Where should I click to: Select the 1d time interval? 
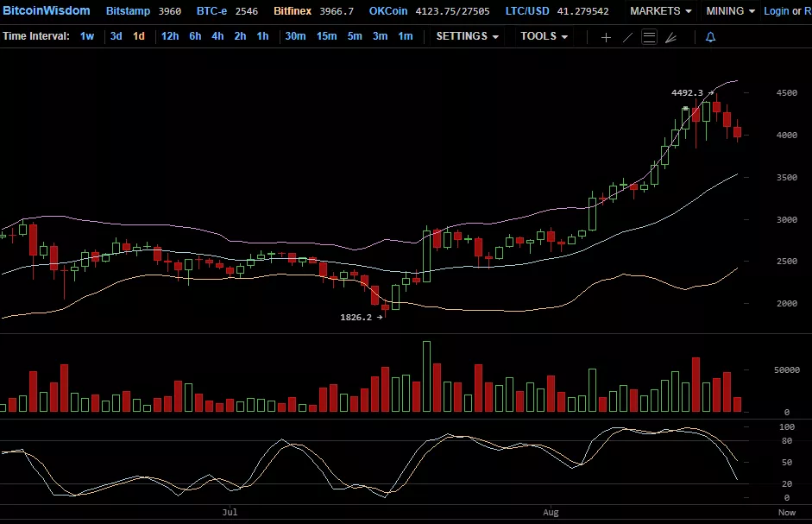pyautogui.click(x=139, y=36)
